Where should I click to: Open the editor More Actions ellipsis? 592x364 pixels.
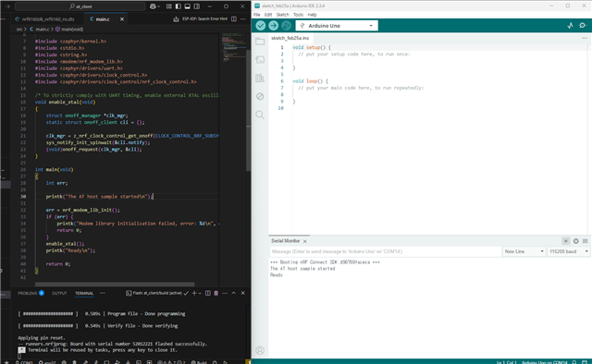pos(242,18)
